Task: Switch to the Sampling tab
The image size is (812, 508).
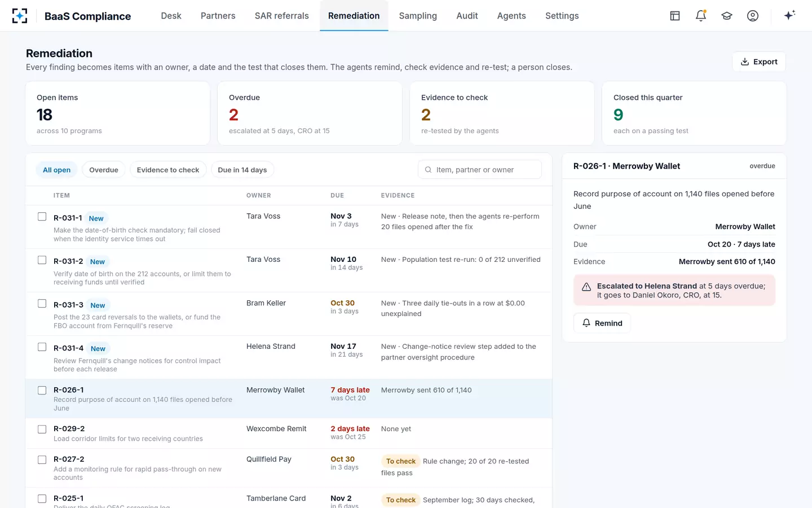Action: click(418, 16)
